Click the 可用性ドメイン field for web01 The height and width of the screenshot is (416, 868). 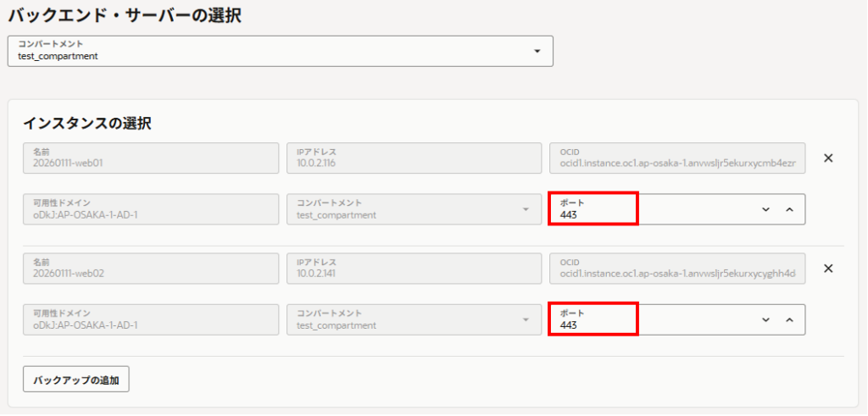click(151, 209)
